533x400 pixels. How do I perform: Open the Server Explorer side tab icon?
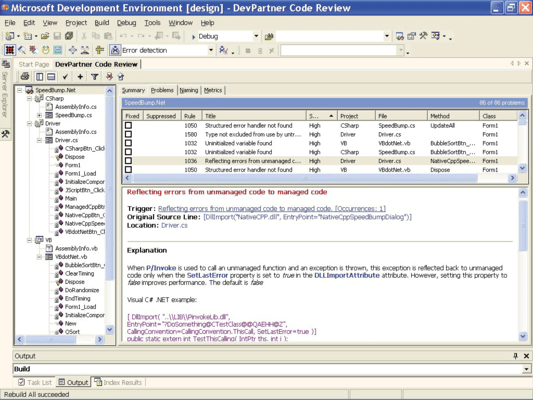pyautogui.click(x=5, y=64)
